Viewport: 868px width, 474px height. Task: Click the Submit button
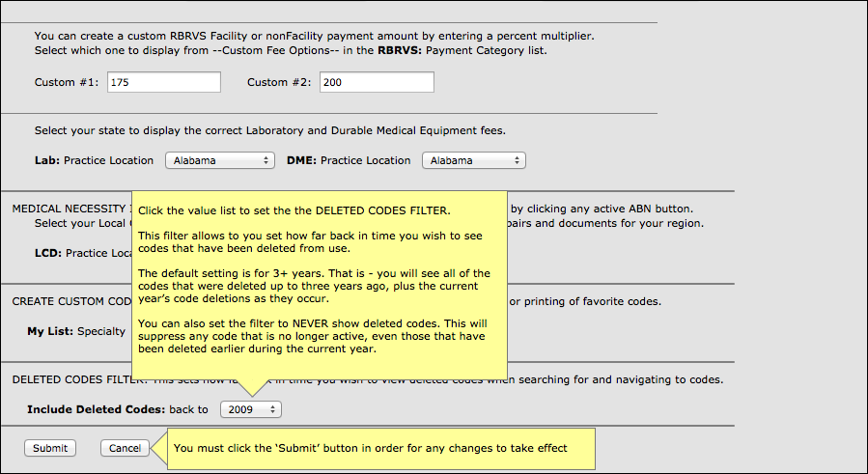pos(50,448)
